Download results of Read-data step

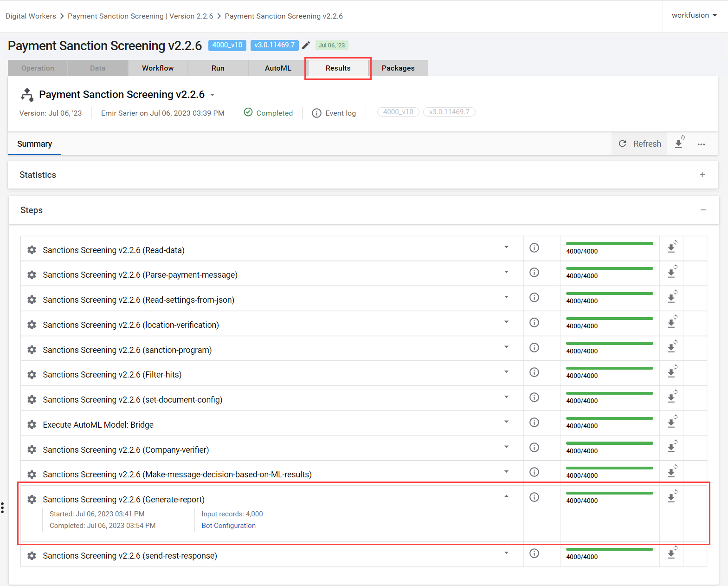tap(672, 247)
